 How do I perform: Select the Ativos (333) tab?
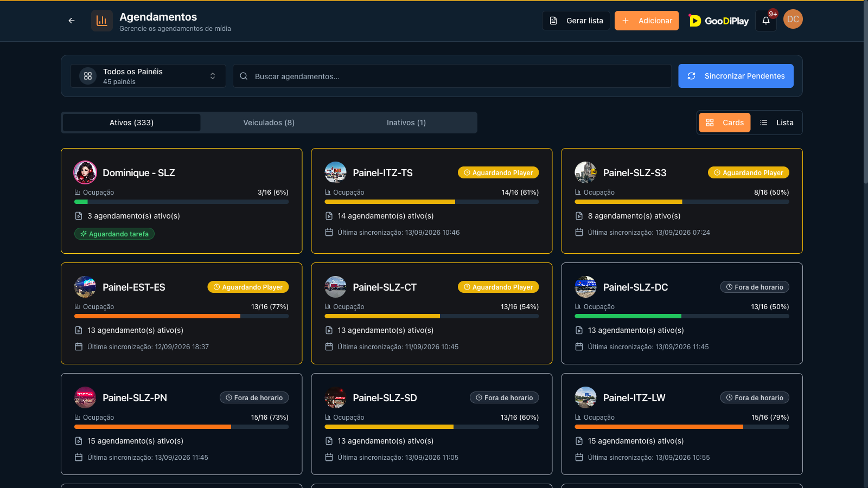[132, 123]
